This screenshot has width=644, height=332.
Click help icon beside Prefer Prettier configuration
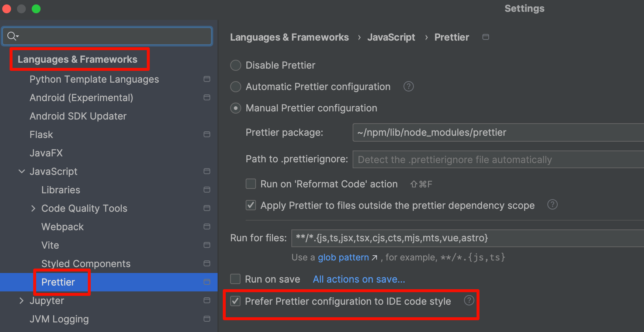pyautogui.click(x=469, y=301)
